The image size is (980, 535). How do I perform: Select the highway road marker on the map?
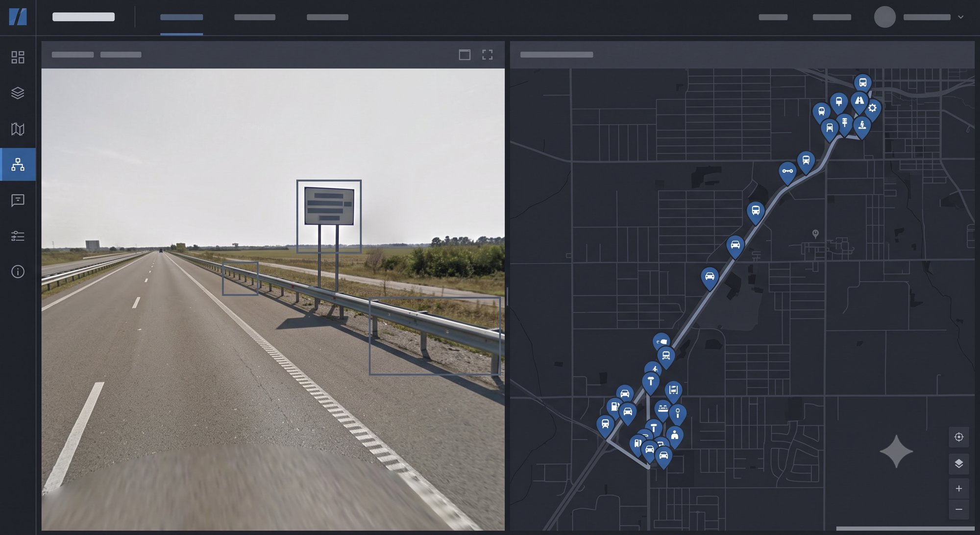tap(859, 101)
